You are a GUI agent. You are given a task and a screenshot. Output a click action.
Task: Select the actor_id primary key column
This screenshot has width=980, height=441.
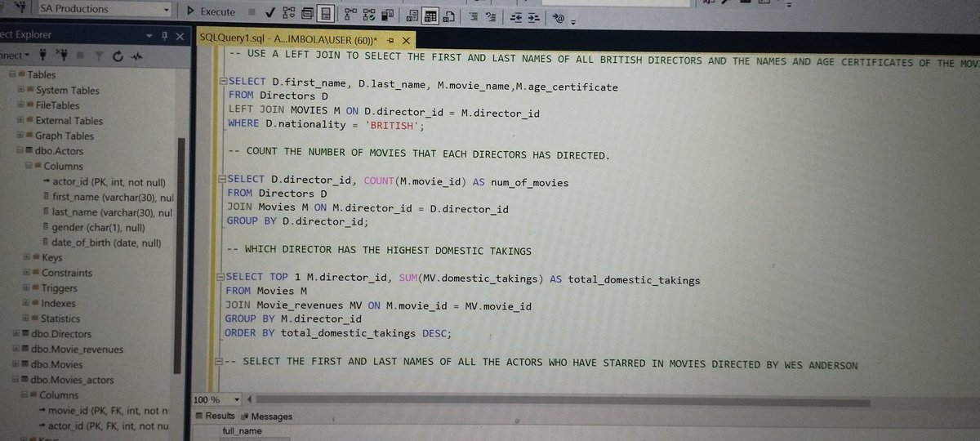tap(104, 181)
